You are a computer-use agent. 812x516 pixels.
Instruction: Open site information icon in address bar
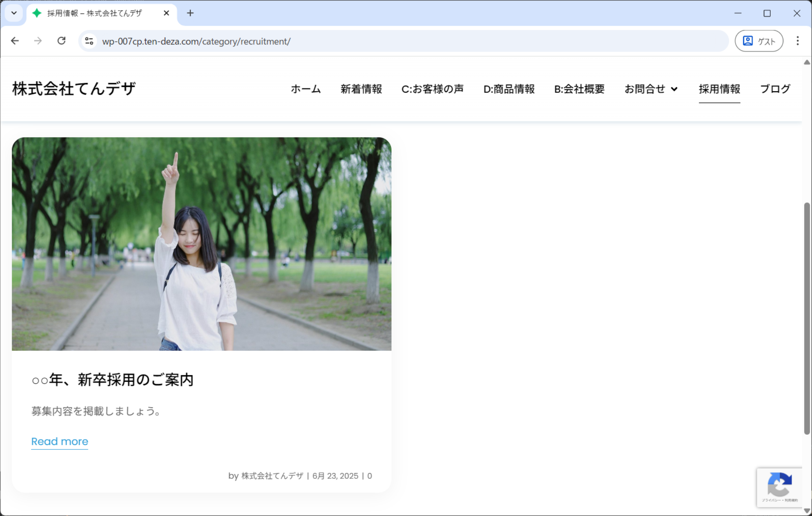point(89,41)
